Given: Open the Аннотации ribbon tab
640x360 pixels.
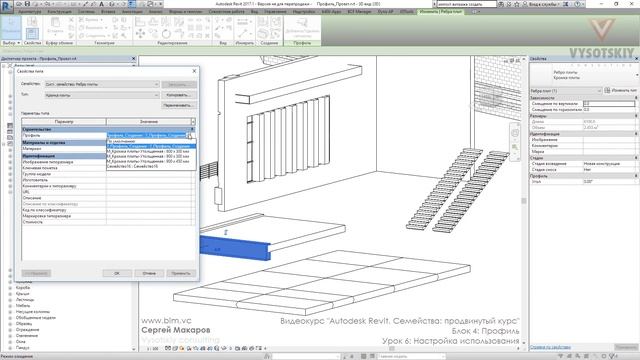Looking at the screenshot, I should coord(132,12).
